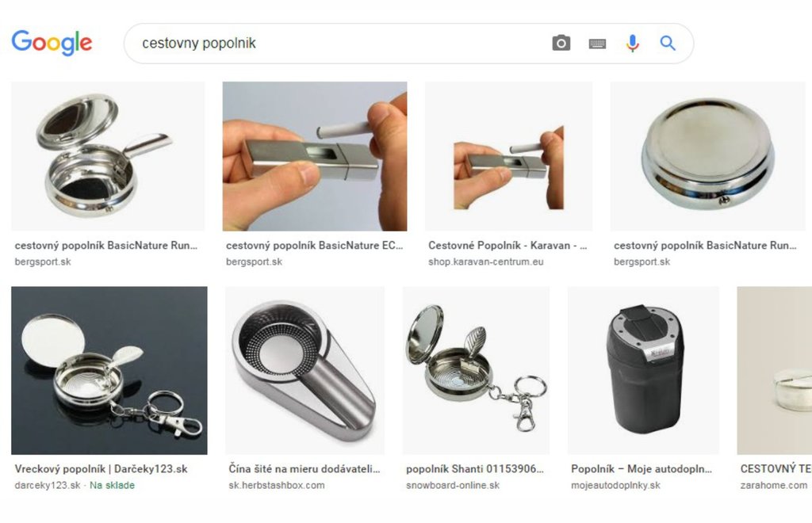Open large hand-holding-ashtray image
This screenshot has height=523, width=812.
[315, 155]
